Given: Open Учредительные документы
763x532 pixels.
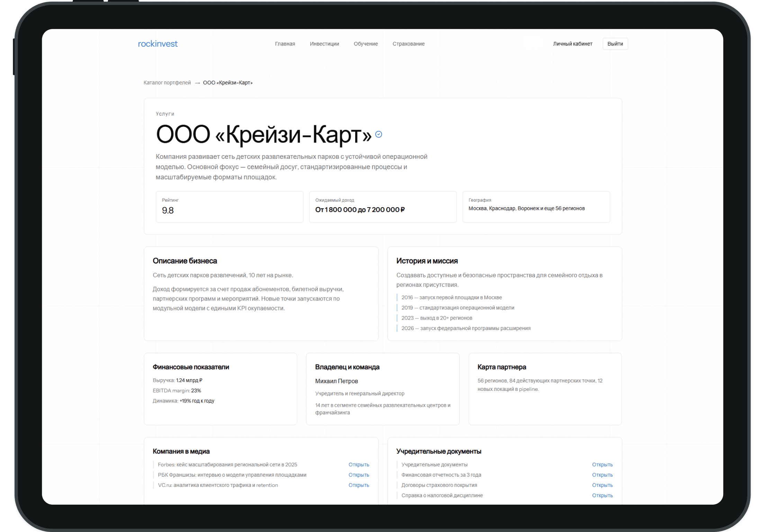Looking at the screenshot, I should pyautogui.click(x=602, y=464).
